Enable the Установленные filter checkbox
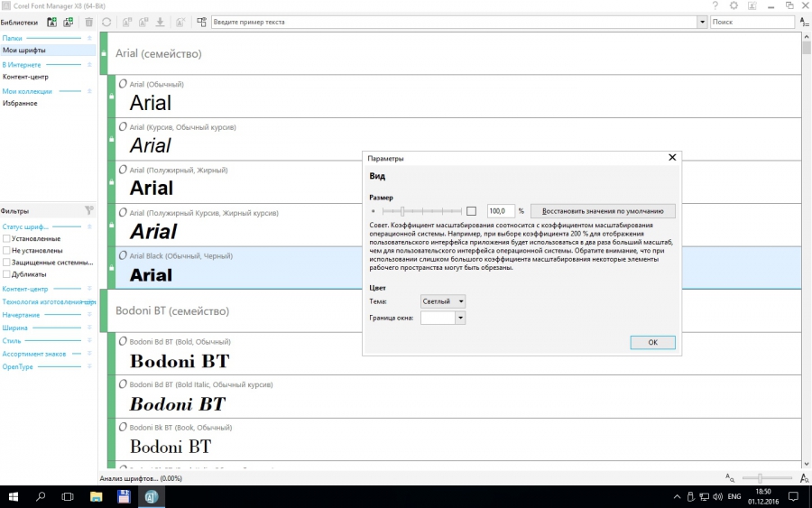Viewport: 812px width, 508px height. 6,239
